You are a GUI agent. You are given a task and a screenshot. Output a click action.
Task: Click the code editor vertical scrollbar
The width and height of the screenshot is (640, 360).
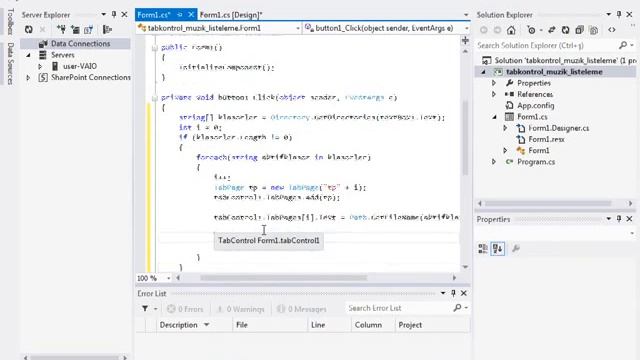click(x=465, y=138)
